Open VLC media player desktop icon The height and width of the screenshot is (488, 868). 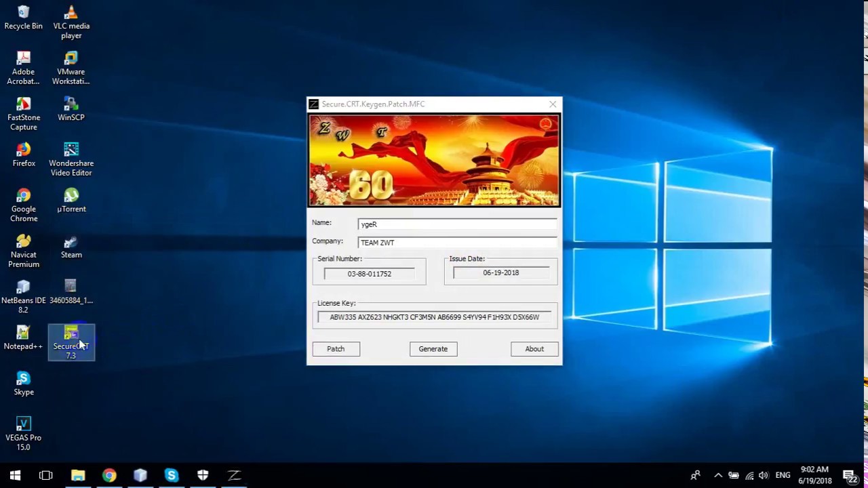(x=71, y=22)
